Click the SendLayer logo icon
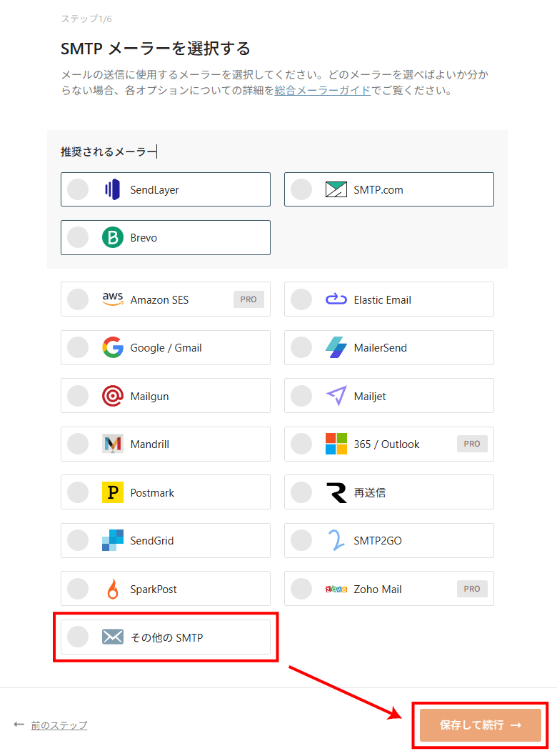Viewport: 557px width, 756px height. pyautogui.click(x=112, y=189)
